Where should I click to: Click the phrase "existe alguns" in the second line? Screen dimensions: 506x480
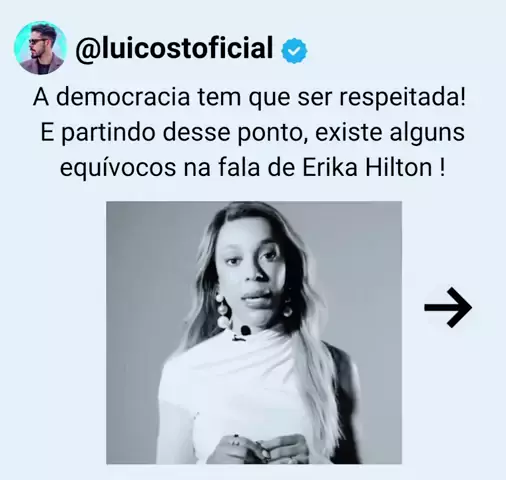(390, 133)
